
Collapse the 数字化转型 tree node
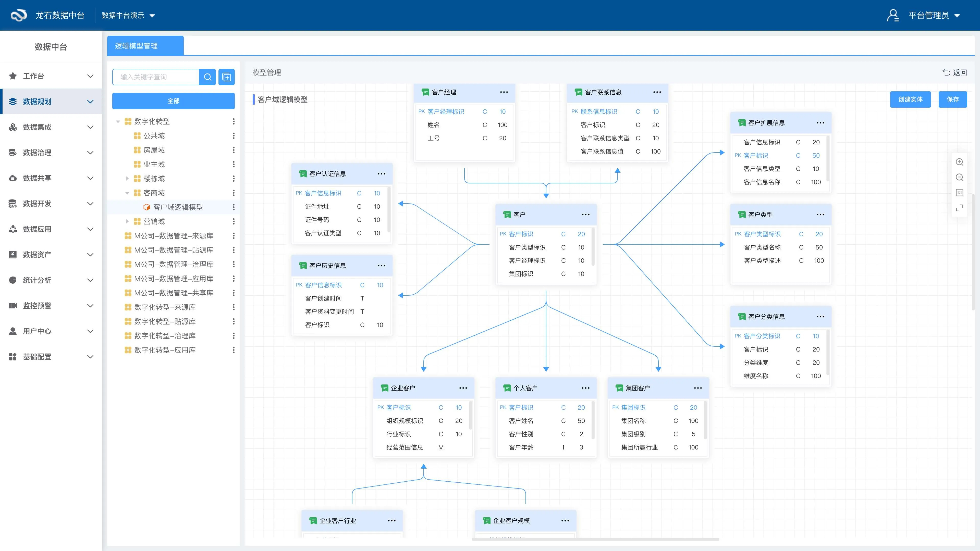[118, 122]
